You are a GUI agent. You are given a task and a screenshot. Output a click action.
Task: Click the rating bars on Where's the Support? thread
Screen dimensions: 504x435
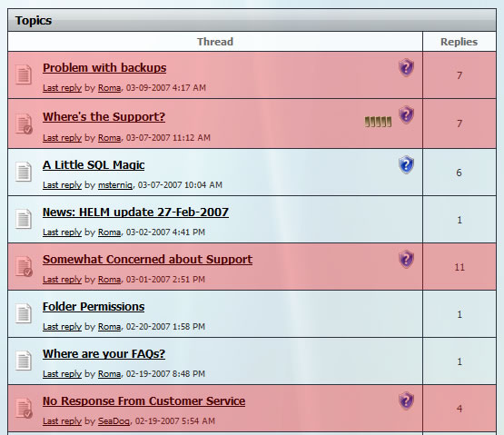click(379, 122)
